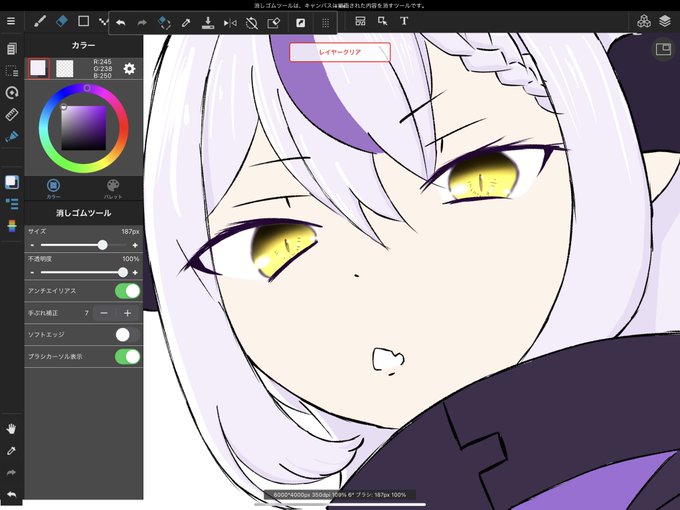
Task: Open the hamburger main menu
Action: (11, 21)
